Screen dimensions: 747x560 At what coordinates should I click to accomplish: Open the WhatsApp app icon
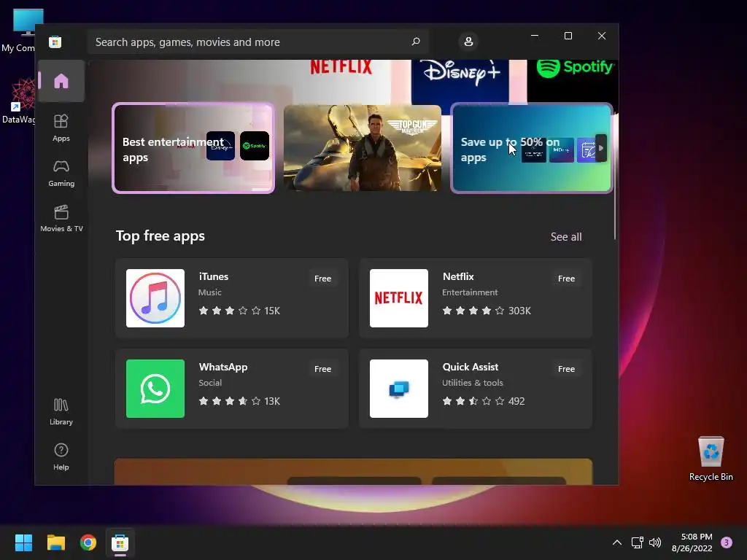pyautogui.click(x=155, y=389)
